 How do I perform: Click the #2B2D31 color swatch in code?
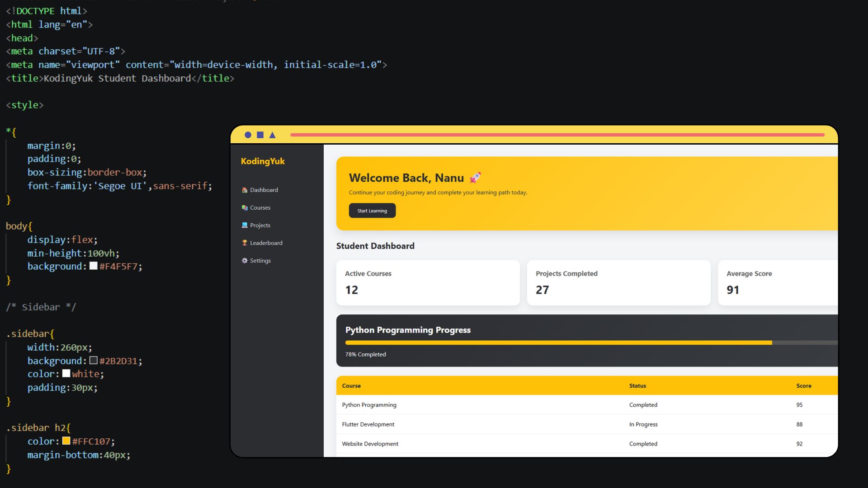pyautogui.click(x=93, y=360)
